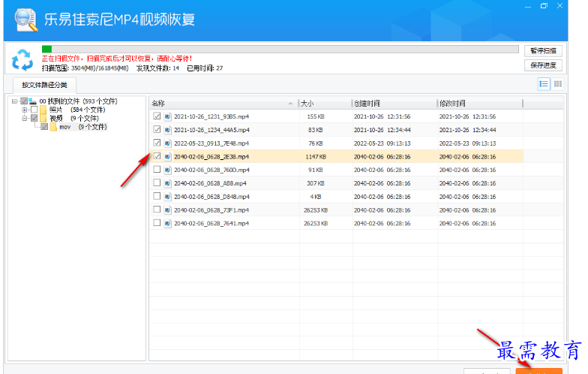Sort by the 大小 column header
Image resolution: width=588 pixels, height=374 pixels.
click(325, 104)
